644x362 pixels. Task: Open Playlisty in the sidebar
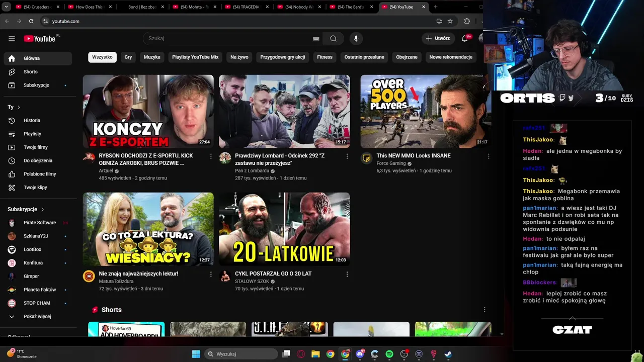[38, 134]
